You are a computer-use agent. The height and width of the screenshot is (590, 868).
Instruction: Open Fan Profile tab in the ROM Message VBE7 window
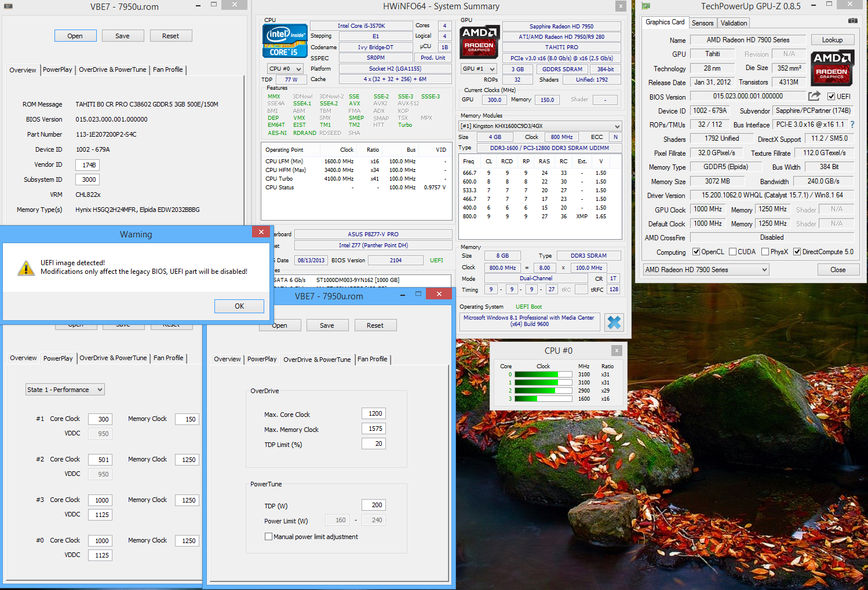(x=168, y=69)
